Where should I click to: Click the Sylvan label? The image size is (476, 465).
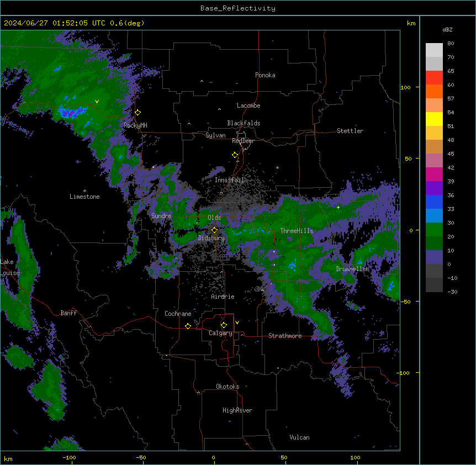point(215,135)
